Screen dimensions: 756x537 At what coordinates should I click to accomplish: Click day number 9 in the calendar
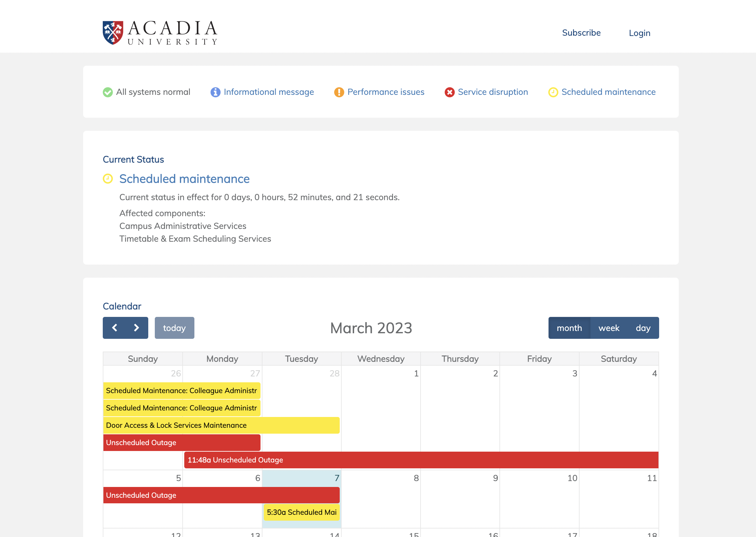click(x=495, y=478)
